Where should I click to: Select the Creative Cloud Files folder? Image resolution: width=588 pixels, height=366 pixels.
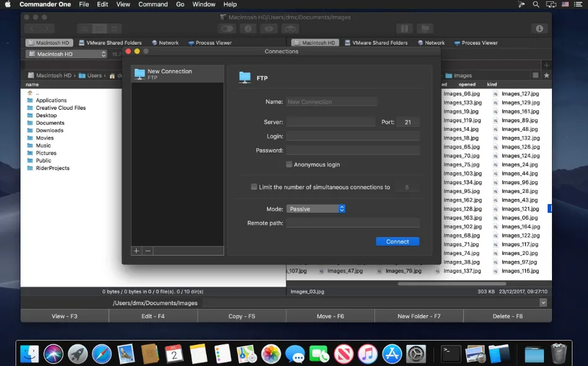click(61, 108)
